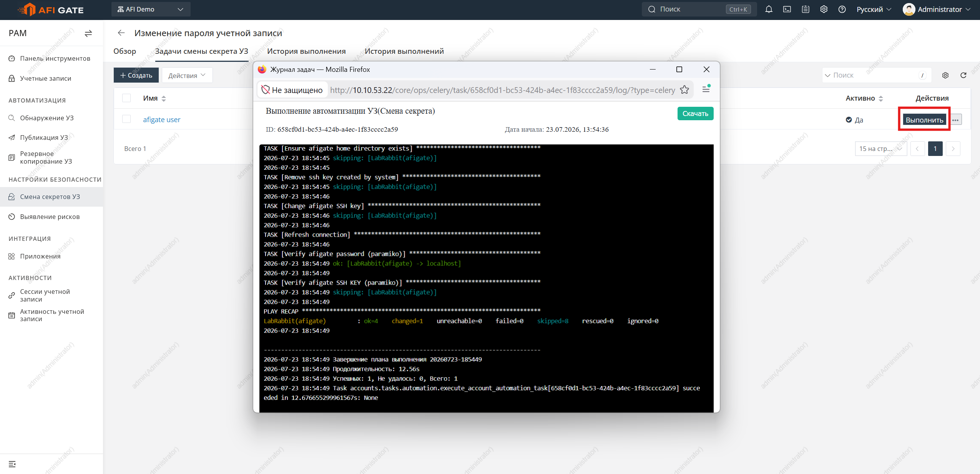
Task: Open notifications bell icon
Action: point(769,9)
